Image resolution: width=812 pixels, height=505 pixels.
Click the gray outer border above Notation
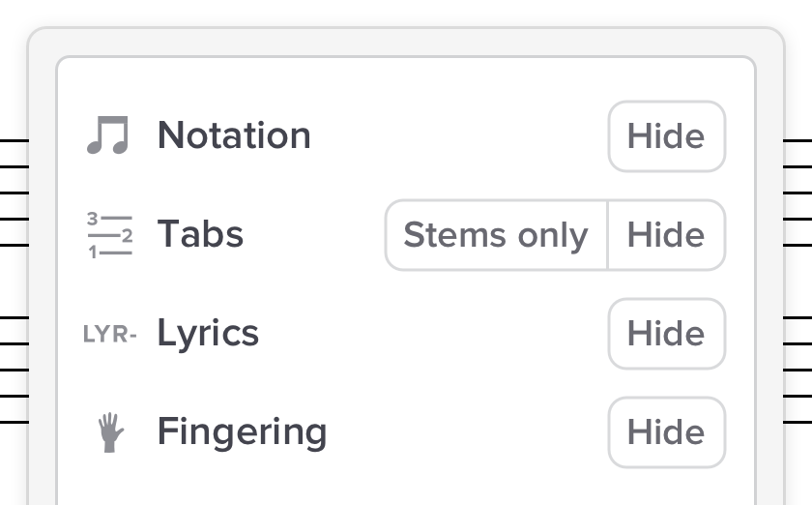[x=406, y=43]
